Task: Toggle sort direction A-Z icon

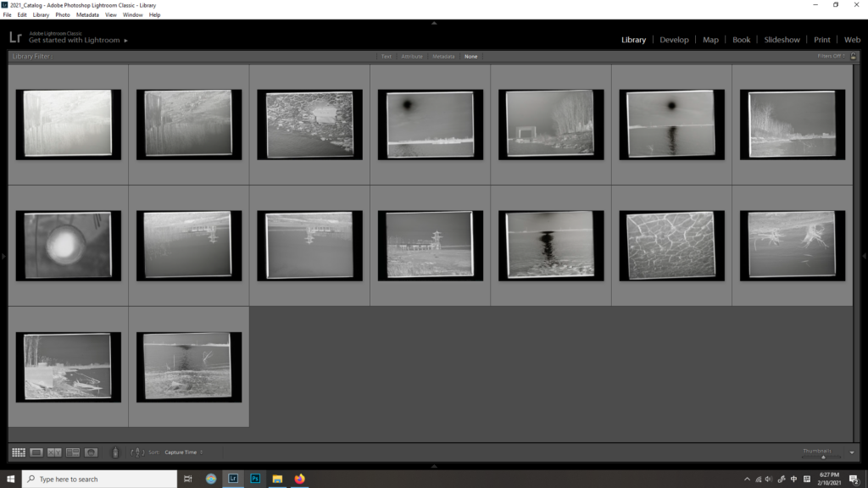Action: [x=137, y=452]
